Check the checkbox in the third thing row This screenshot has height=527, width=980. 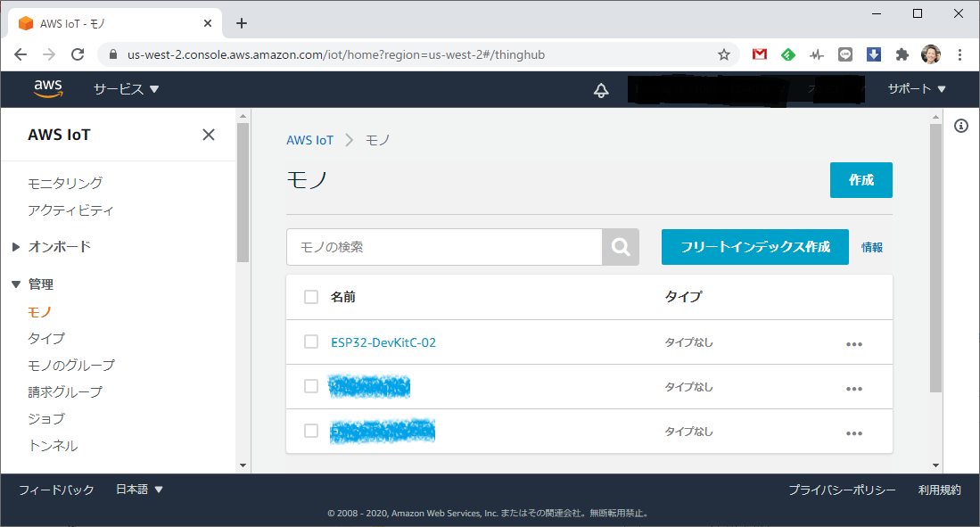tap(311, 431)
